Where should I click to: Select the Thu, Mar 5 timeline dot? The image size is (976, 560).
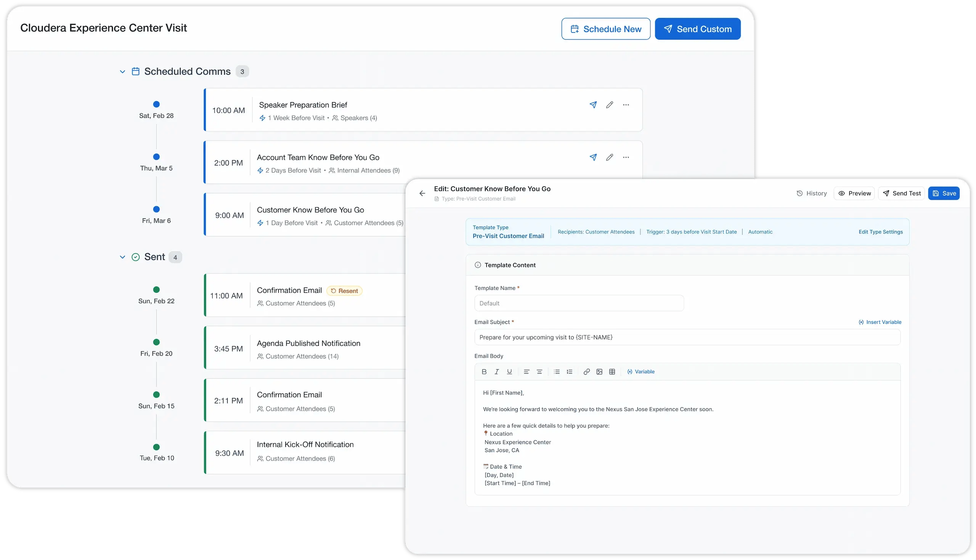click(156, 157)
